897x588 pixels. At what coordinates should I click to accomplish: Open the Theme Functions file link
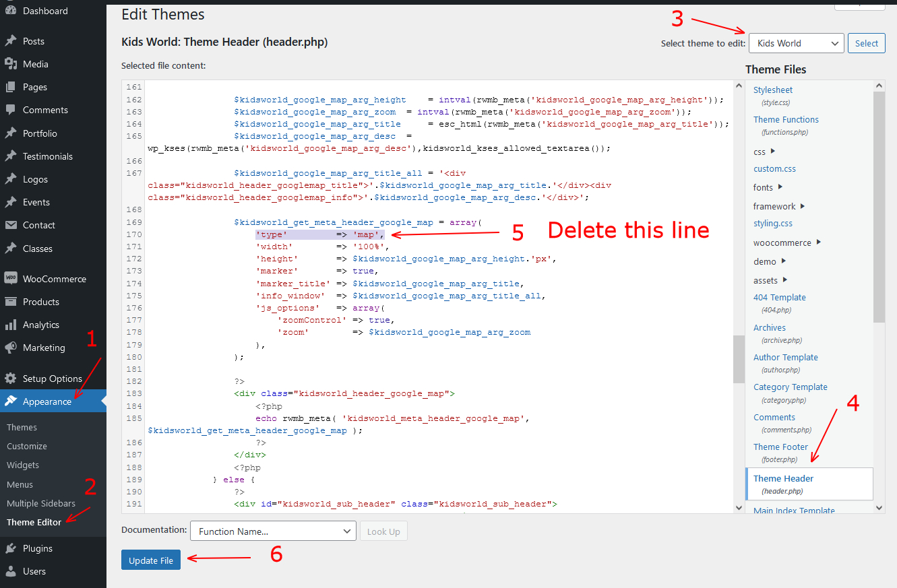786,119
